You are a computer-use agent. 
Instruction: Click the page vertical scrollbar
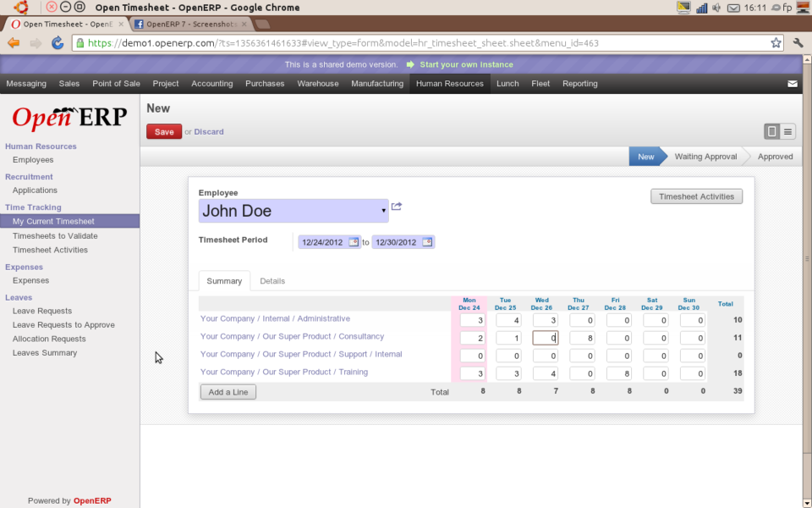pyautogui.click(x=807, y=259)
